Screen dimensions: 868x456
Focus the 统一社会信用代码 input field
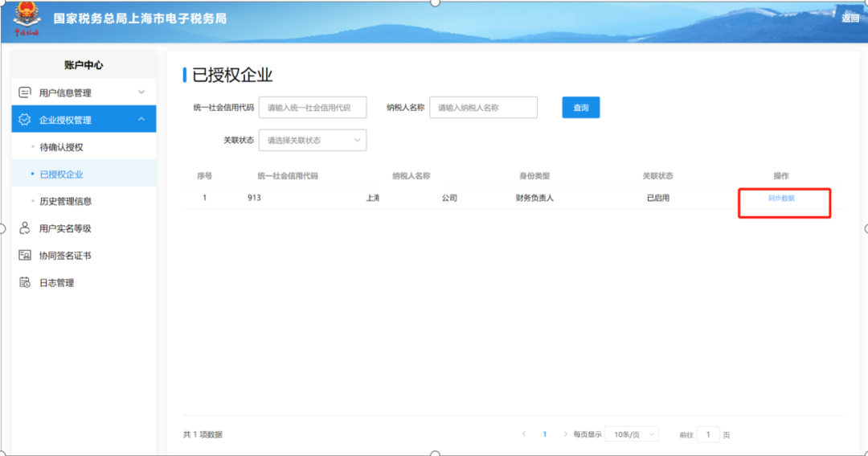tap(312, 108)
